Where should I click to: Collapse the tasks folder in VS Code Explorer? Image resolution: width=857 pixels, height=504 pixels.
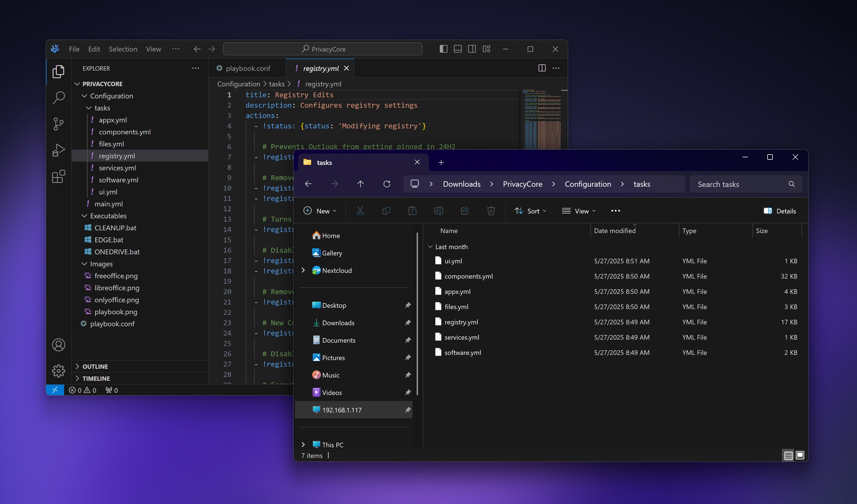tap(89, 108)
